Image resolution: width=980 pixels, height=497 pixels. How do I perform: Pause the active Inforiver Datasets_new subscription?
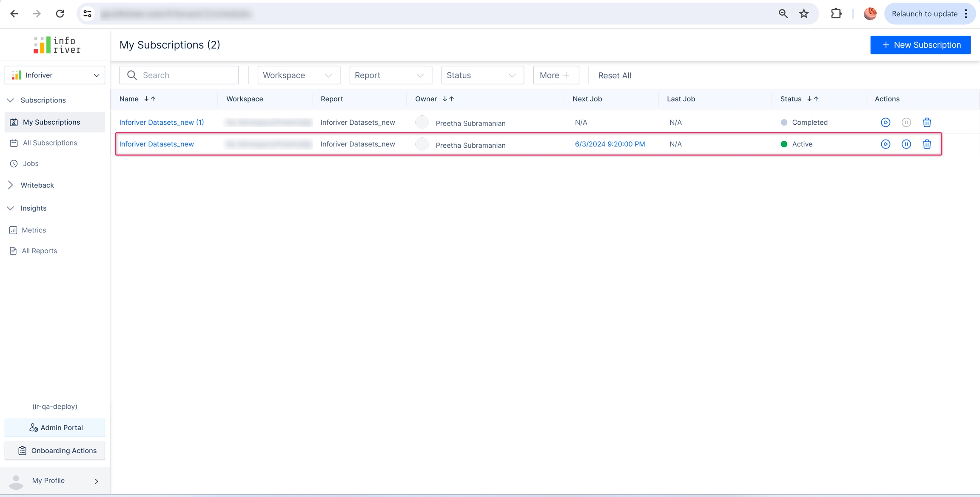tap(906, 144)
